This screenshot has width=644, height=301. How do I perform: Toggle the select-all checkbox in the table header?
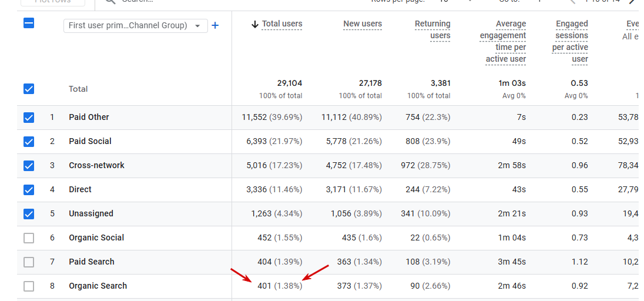pos(29,24)
